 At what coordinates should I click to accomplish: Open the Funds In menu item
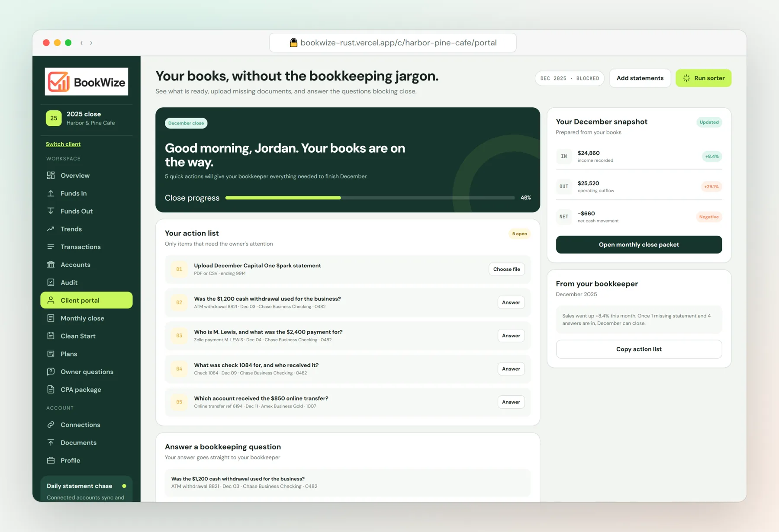click(87, 193)
